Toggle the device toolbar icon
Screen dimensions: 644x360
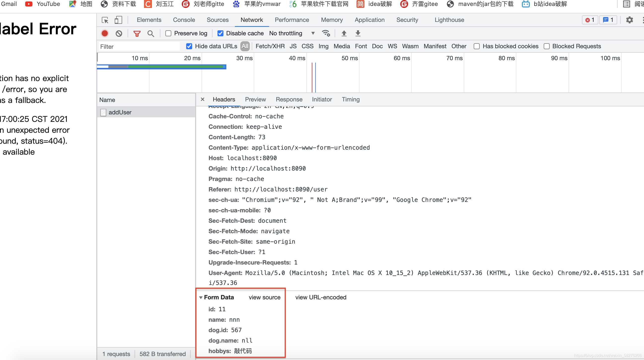118,20
